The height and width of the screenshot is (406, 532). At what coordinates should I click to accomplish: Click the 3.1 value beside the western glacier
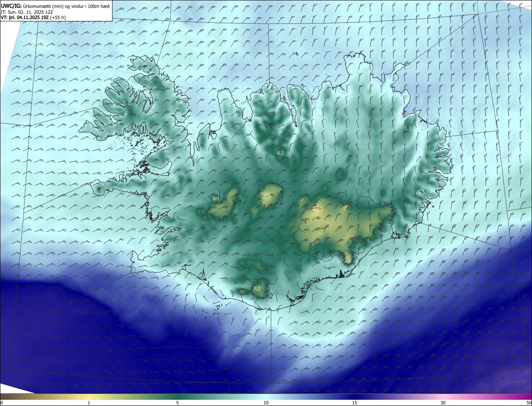pos(216,198)
